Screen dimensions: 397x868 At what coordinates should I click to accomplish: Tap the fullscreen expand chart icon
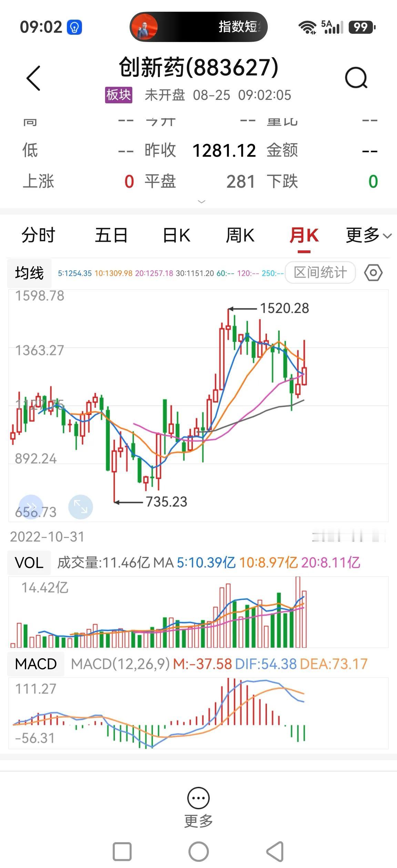(81, 507)
